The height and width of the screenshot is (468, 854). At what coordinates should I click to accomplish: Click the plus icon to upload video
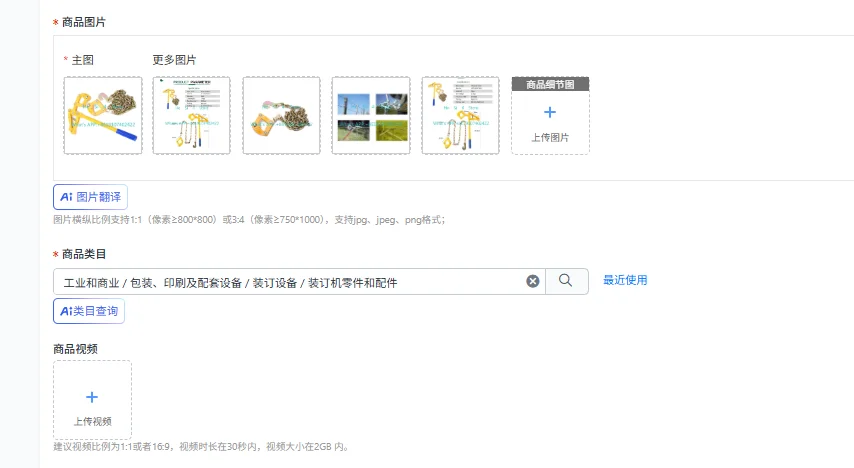tap(92, 397)
